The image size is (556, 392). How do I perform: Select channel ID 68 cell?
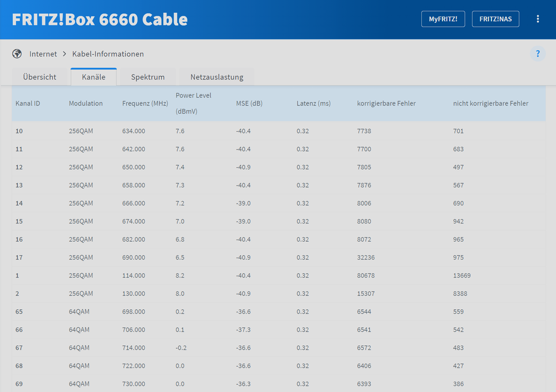point(19,366)
